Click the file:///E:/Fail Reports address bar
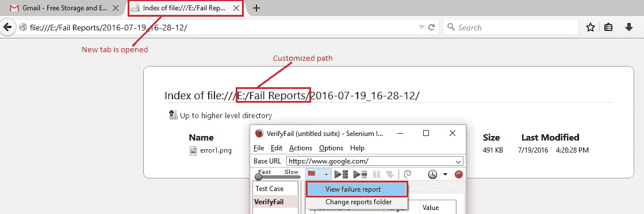644x214 pixels. 222,28
